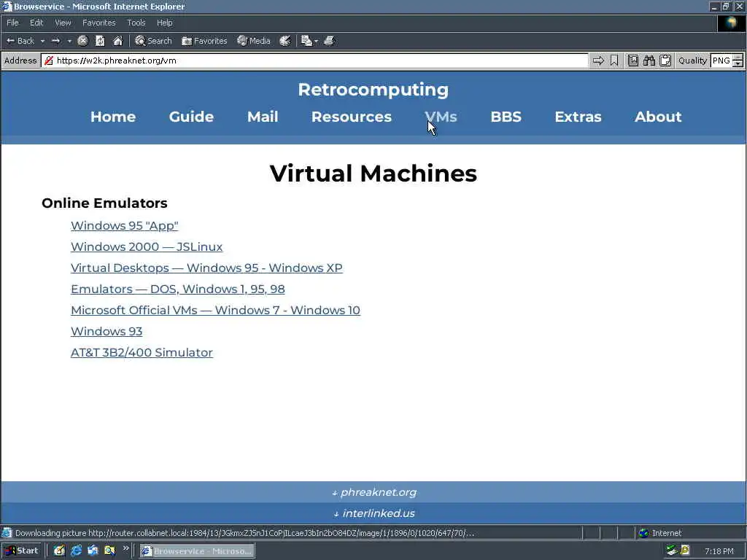Click the Forward arrow button
Screen dimensions: 747x560
(x=55, y=41)
